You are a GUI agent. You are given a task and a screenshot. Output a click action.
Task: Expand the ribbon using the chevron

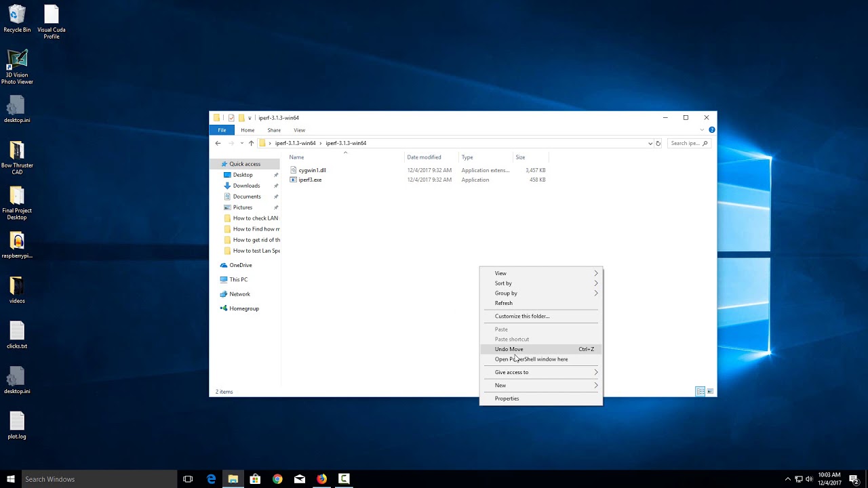pyautogui.click(x=703, y=129)
